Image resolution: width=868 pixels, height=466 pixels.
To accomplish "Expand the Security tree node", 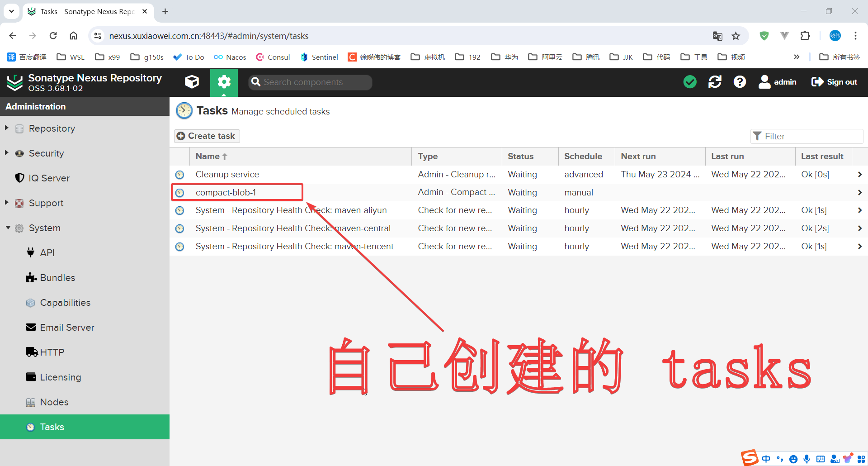I will click(x=7, y=153).
